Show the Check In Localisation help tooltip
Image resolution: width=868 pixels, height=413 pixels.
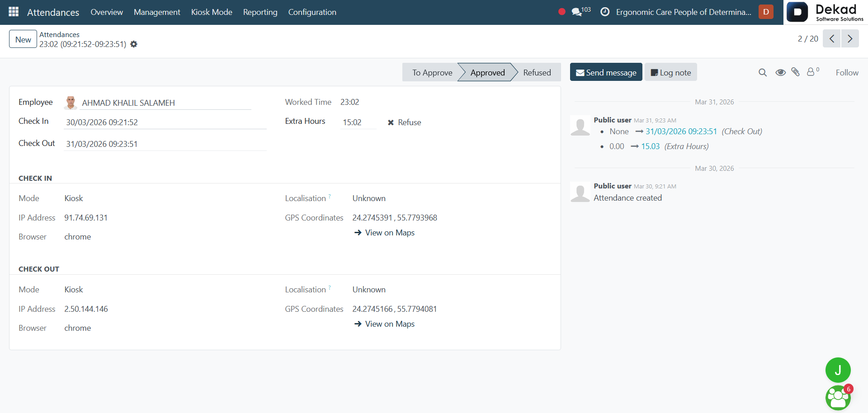pos(330,196)
